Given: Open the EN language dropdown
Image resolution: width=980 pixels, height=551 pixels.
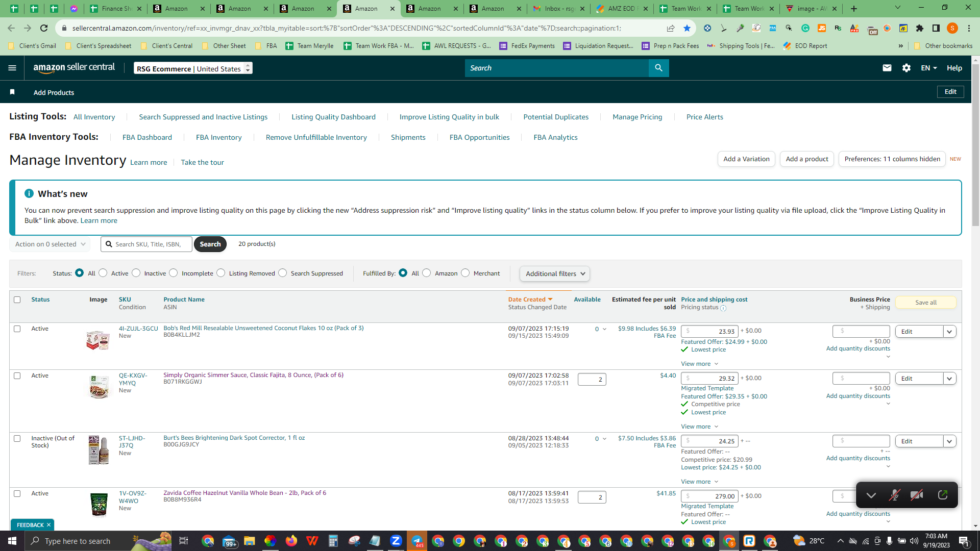Looking at the screenshot, I should (929, 68).
